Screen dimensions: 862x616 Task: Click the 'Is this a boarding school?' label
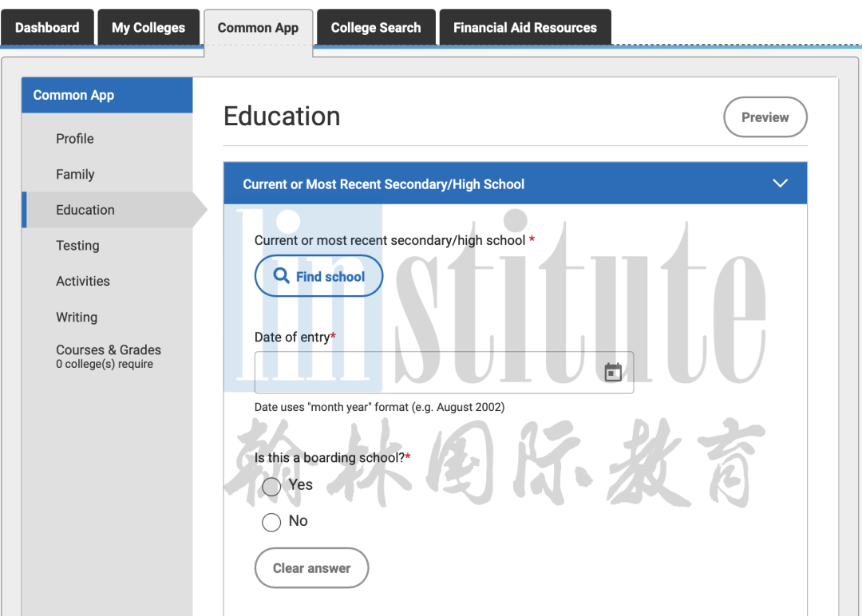click(x=333, y=458)
